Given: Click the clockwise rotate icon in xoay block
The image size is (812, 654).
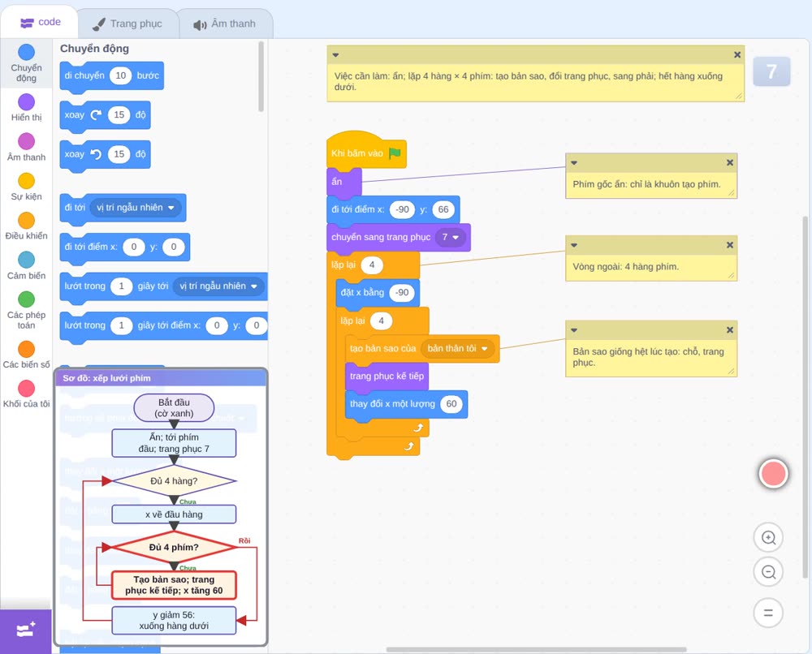Looking at the screenshot, I should coord(96,115).
